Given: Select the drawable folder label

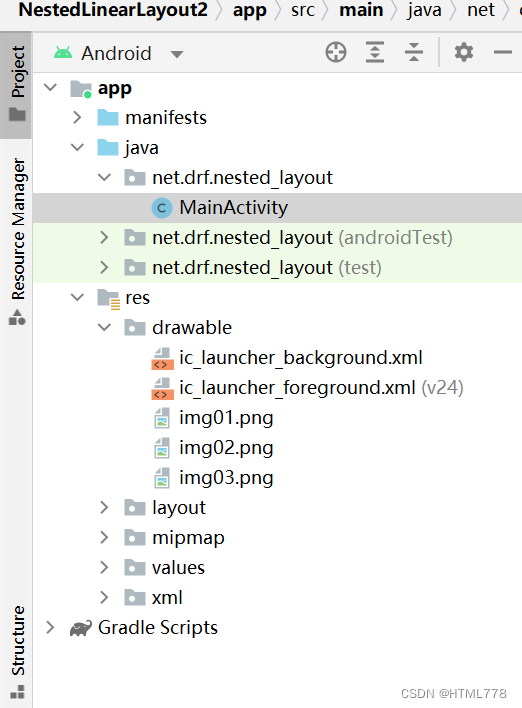Looking at the screenshot, I should pos(192,327).
